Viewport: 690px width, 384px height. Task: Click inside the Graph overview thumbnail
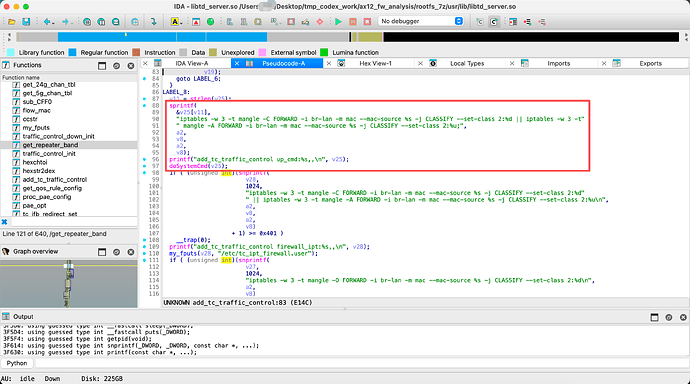click(x=69, y=284)
